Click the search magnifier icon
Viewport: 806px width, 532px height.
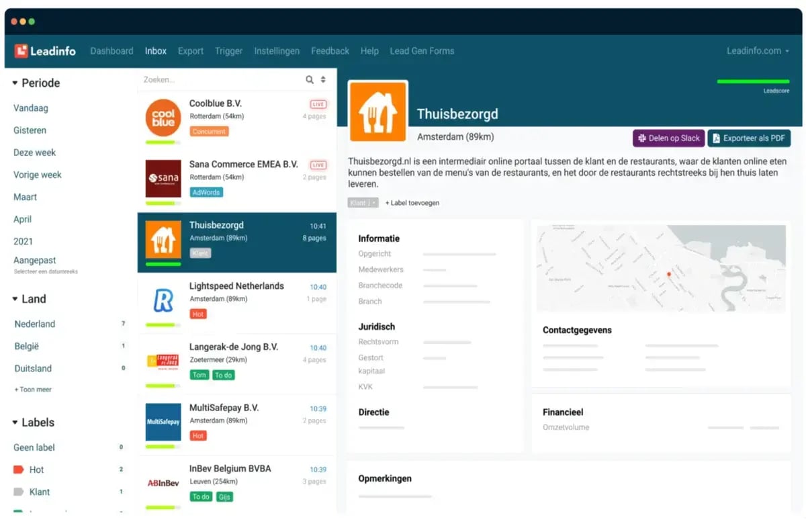(x=308, y=79)
